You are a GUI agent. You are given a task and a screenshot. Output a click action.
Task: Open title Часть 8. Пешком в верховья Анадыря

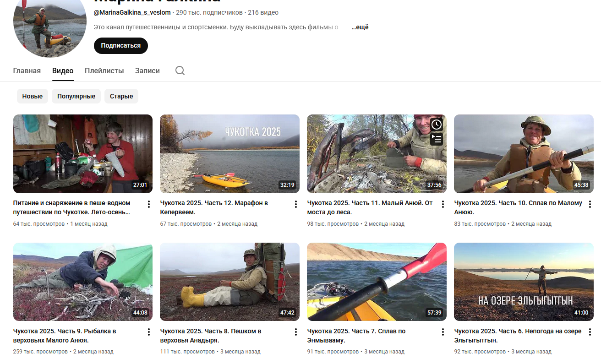click(211, 336)
